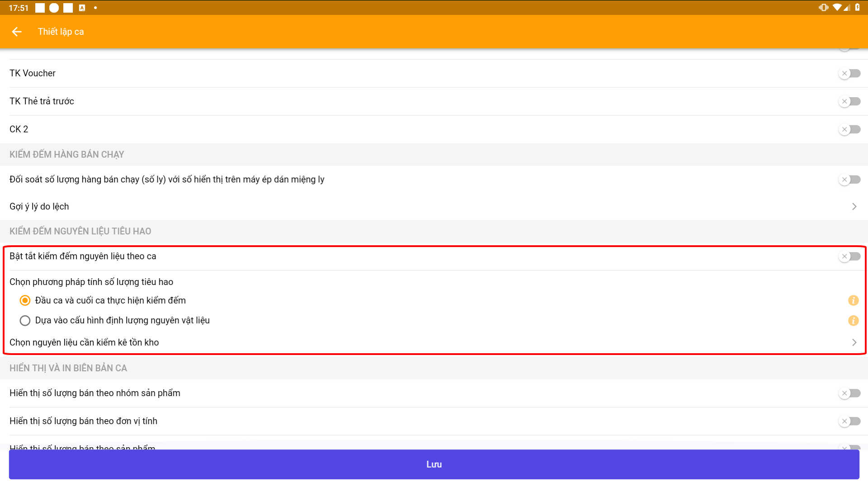868x486 pixels.
Task: Enable 'Hiển thị số lượng bán theo đơn vị tính'
Action: pos(849,421)
